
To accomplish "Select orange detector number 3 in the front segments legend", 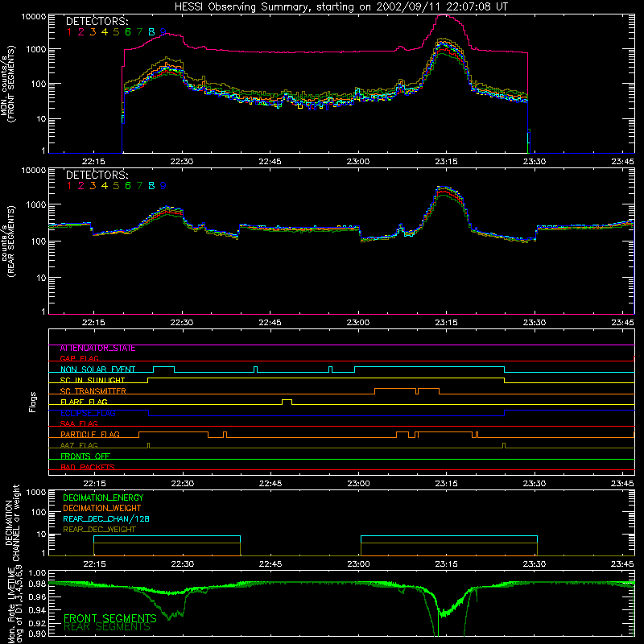I will point(93,32).
